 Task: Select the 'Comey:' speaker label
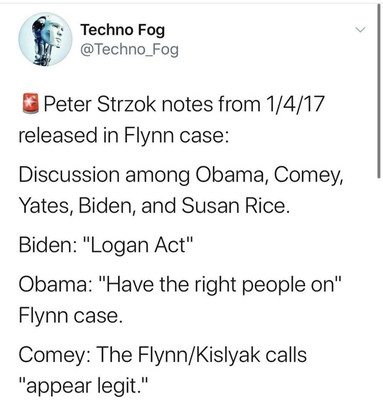(55, 355)
